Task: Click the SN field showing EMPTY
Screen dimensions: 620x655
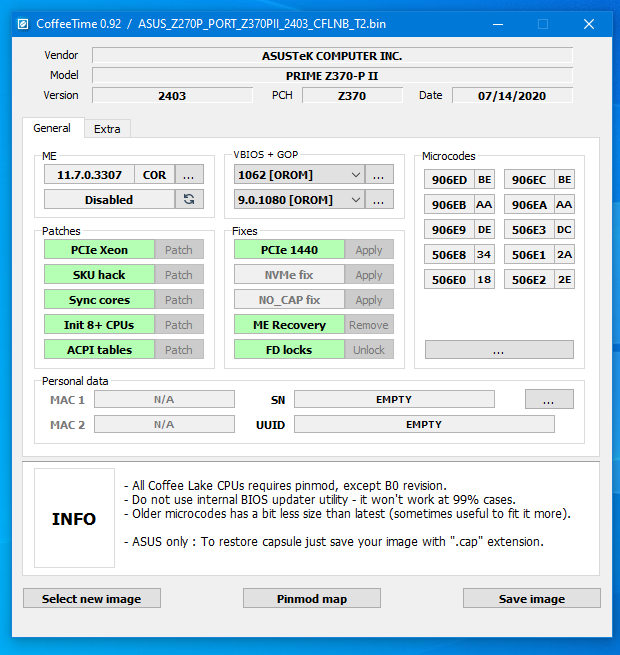Action: point(394,399)
